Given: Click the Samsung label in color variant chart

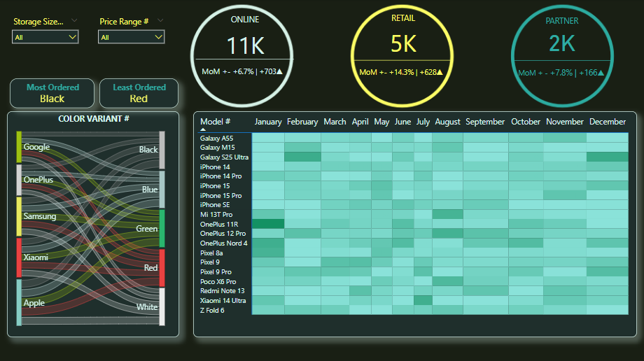Looking at the screenshot, I should (40, 216).
